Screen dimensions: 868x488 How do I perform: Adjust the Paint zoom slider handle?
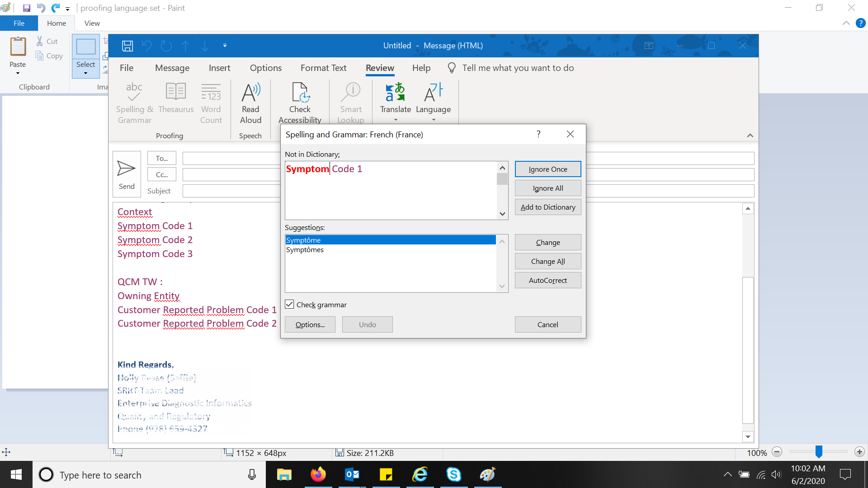pos(819,451)
